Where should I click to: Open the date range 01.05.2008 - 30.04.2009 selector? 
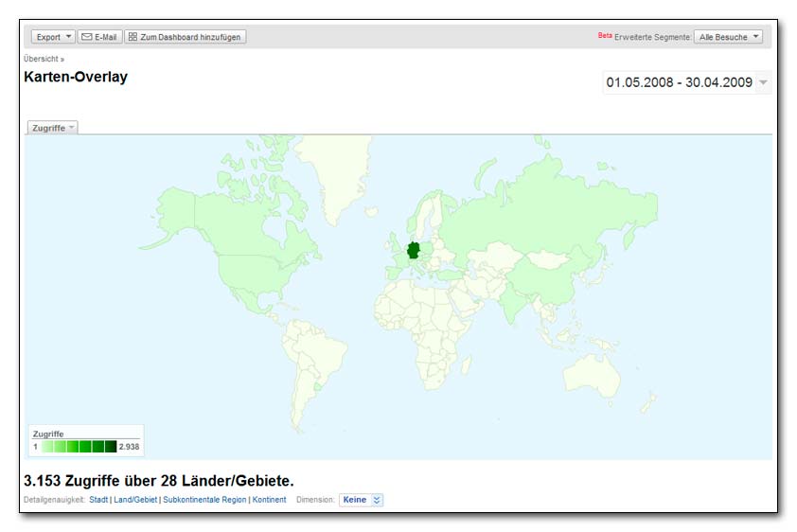(679, 83)
